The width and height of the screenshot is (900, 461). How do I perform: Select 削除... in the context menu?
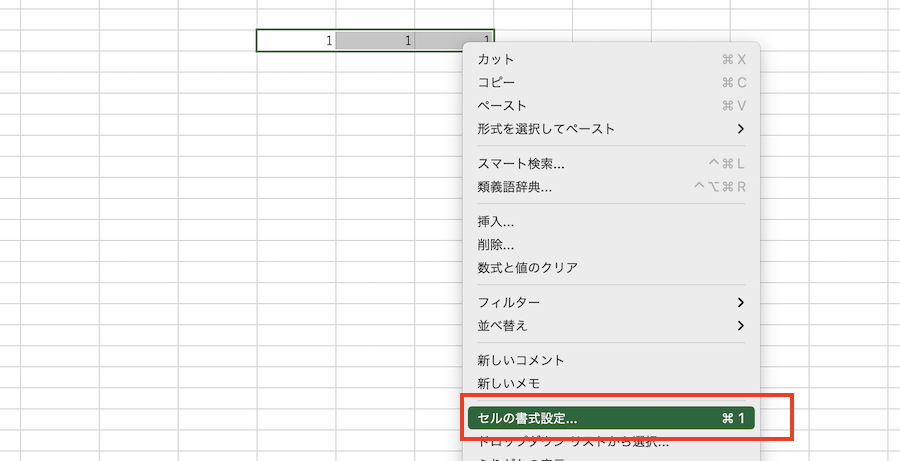point(496,244)
